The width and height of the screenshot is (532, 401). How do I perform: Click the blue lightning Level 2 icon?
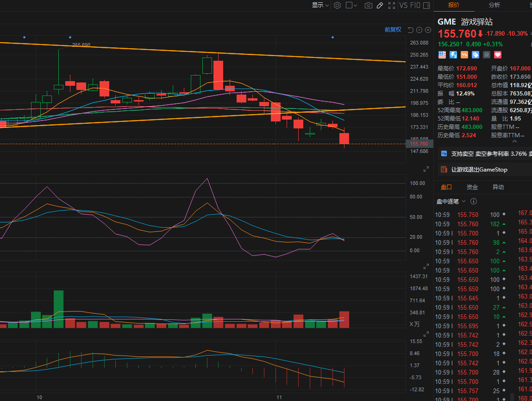click(453, 55)
